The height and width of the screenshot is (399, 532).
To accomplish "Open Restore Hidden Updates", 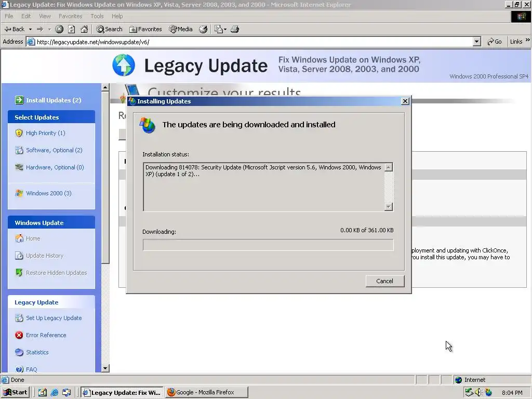I will point(56,273).
